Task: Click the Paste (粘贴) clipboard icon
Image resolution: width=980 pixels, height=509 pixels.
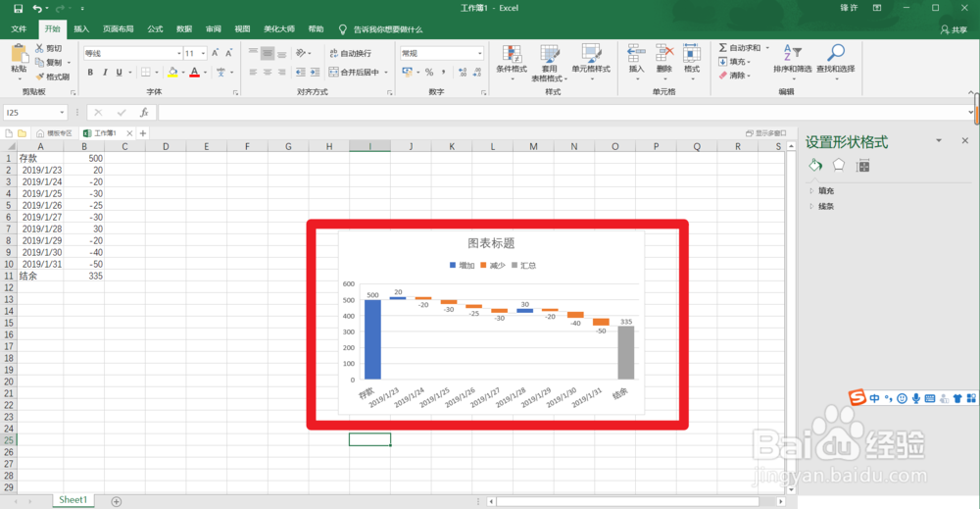Action: (x=19, y=54)
